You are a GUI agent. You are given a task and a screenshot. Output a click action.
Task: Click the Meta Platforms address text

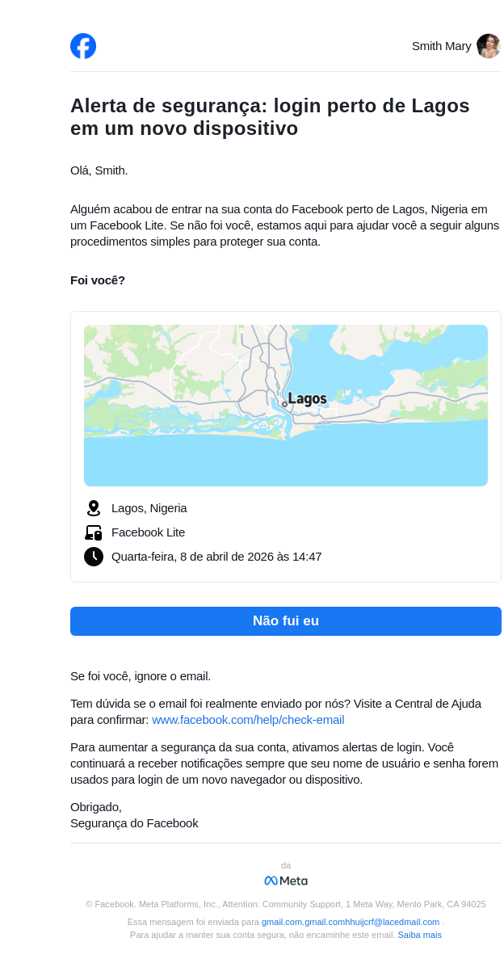tap(286, 904)
